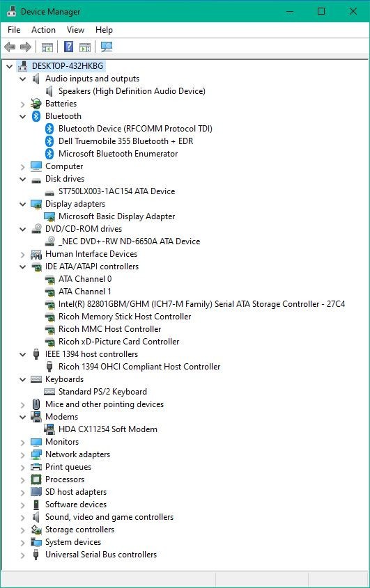
Task: Click the Show/Hide Console Tree toolbar icon
Action: click(47, 47)
